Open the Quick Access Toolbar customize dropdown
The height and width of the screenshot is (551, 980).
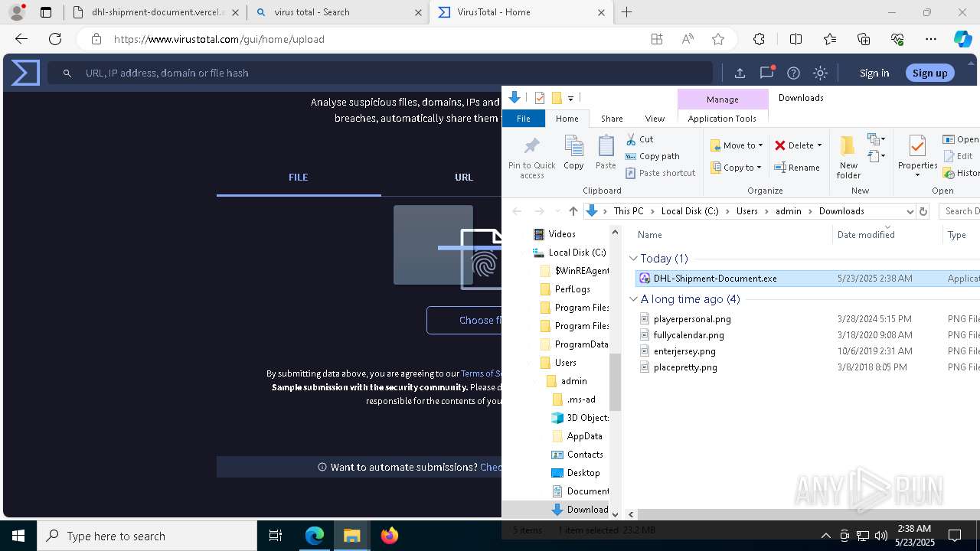(570, 98)
